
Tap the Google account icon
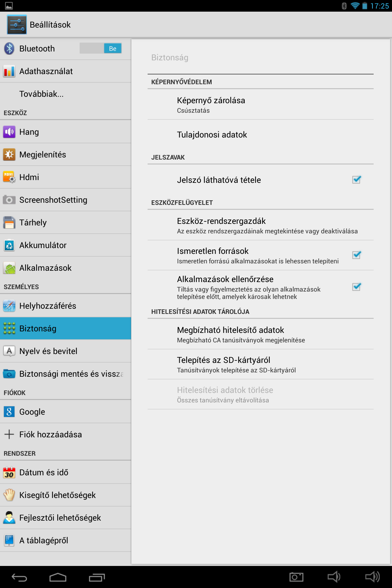coord(9,412)
